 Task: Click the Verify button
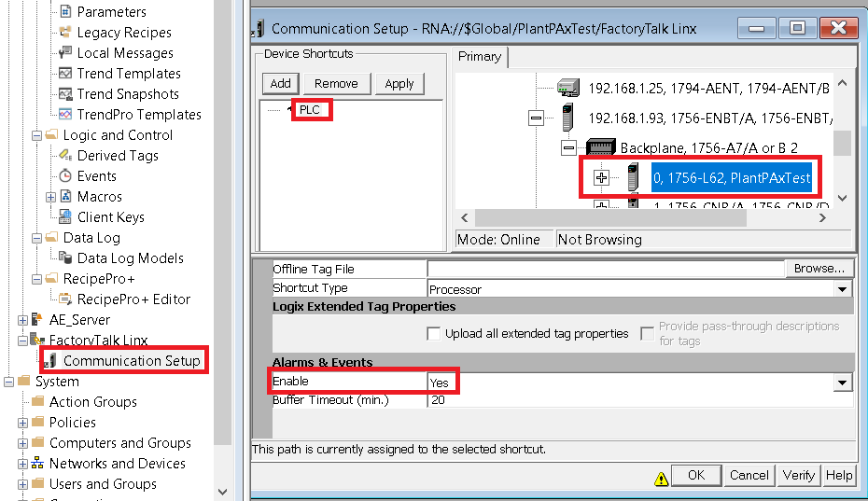(798, 475)
